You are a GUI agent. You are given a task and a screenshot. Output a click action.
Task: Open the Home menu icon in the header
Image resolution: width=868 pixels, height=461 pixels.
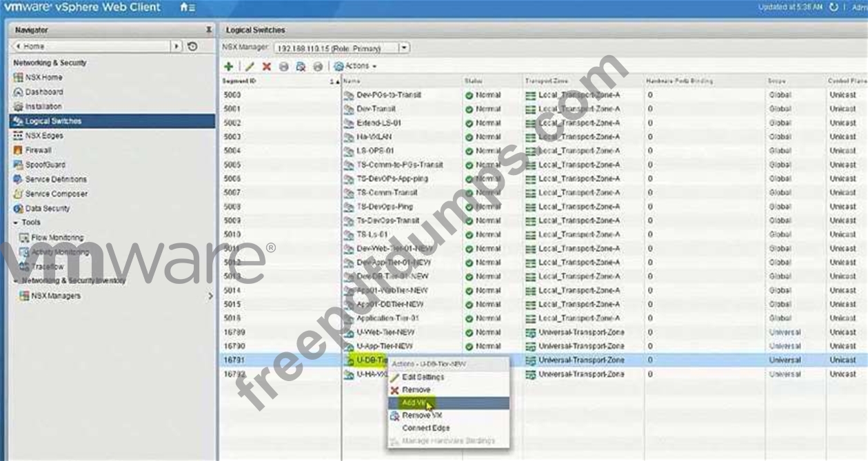coord(187,8)
